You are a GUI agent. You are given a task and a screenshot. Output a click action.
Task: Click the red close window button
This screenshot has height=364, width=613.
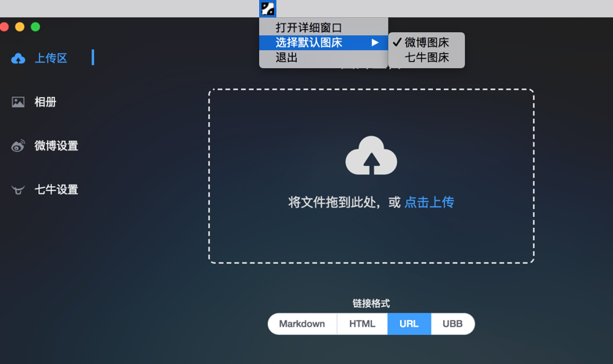tap(4, 27)
